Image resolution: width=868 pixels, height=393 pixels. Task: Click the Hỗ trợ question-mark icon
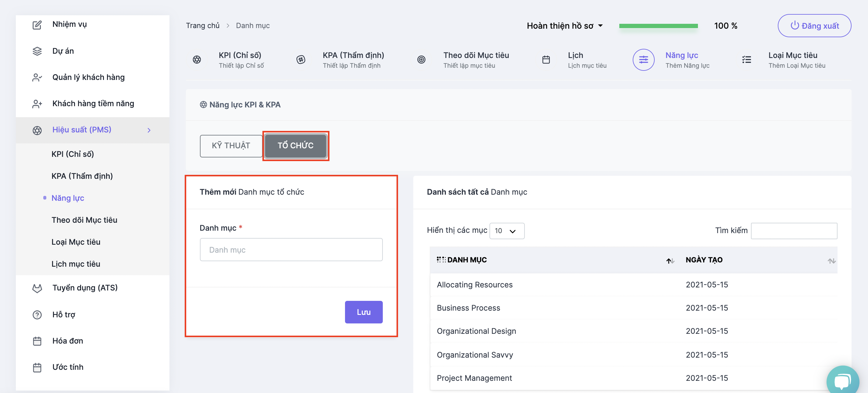[x=37, y=315]
